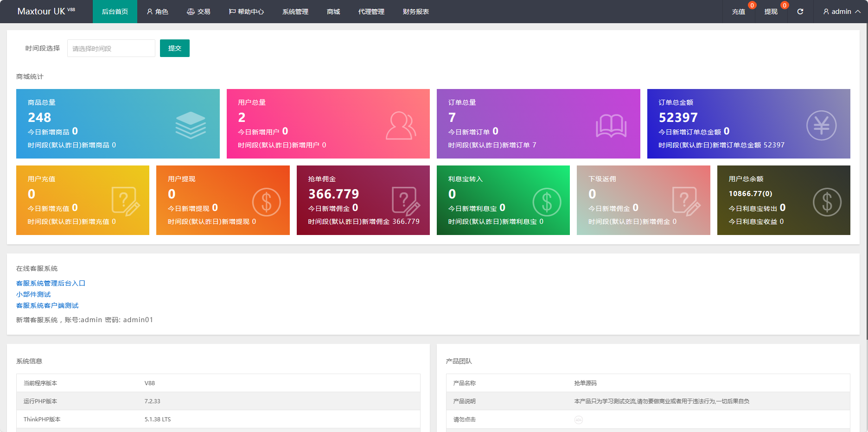Click the 请选择时间段 input field
The height and width of the screenshot is (432, 868).
[111, 48]
